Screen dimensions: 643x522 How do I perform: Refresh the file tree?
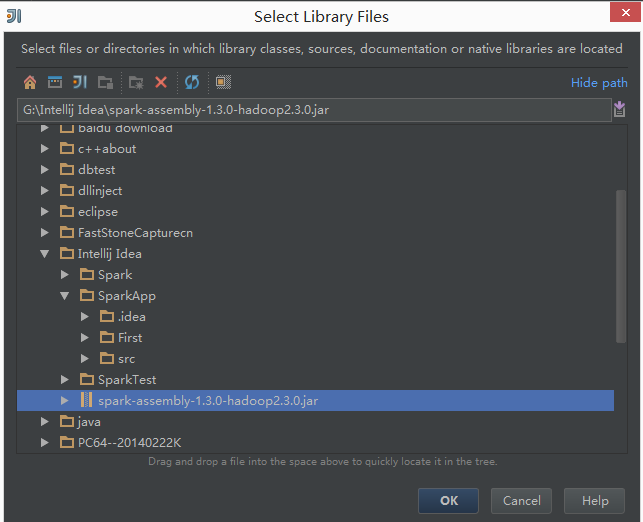pos(192,82)
